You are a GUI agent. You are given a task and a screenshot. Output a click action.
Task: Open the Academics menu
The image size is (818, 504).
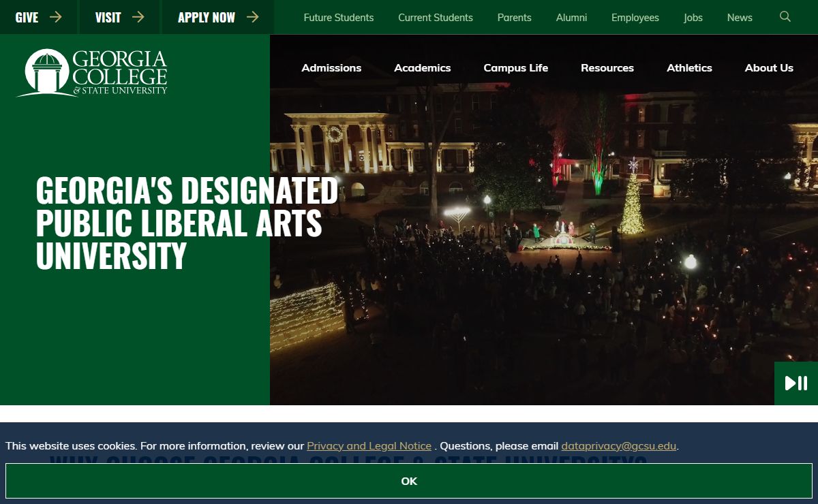point(423,67)
